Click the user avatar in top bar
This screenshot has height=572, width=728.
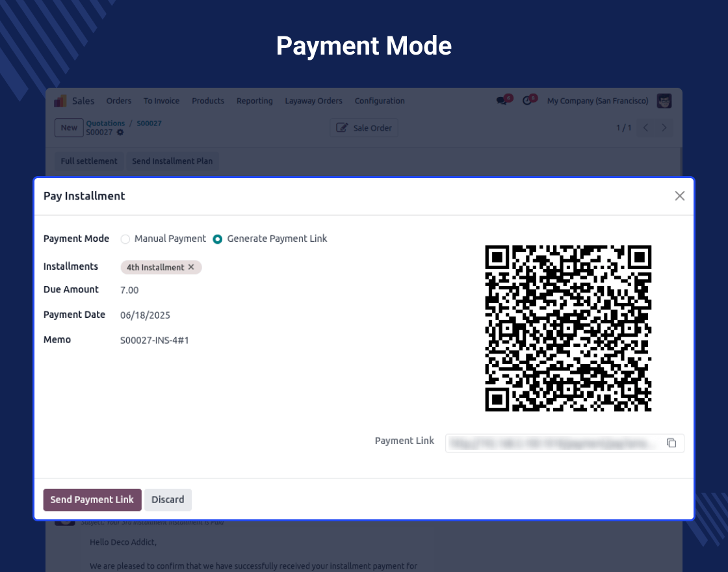tap(664, 101)
